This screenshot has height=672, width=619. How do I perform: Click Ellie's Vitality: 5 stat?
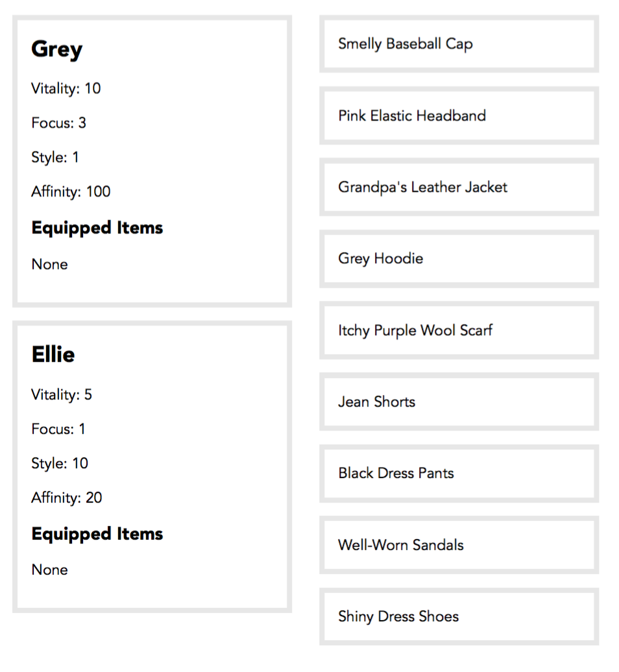tap(62, 395)
